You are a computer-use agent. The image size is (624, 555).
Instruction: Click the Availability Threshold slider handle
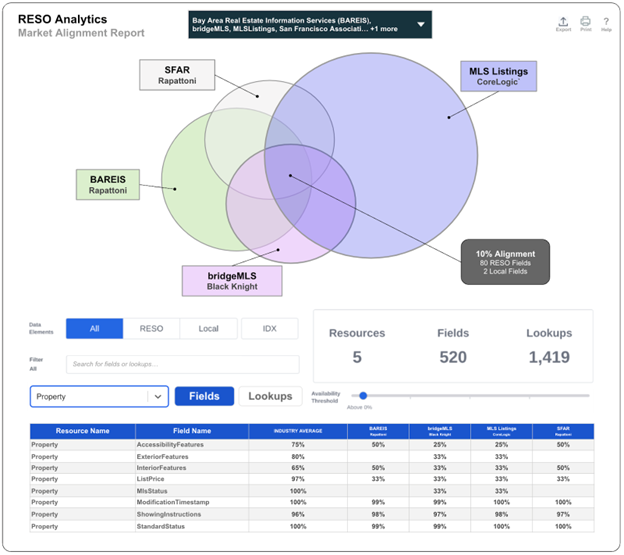[364, 397]
